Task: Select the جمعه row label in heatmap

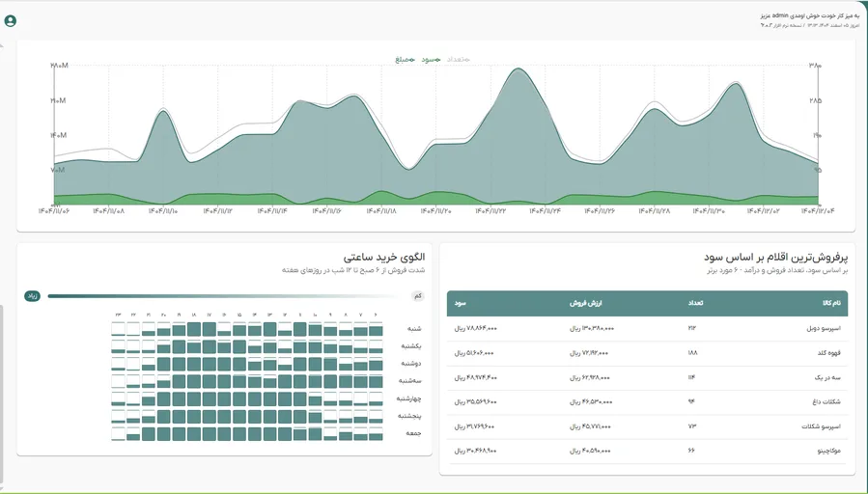Action: tap(414, 433)
